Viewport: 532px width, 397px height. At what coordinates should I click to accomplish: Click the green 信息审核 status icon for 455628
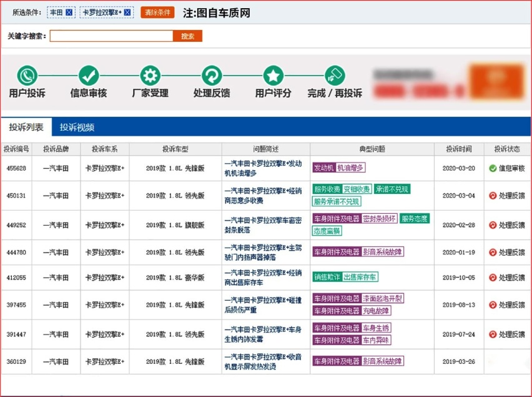pos(493,168)
